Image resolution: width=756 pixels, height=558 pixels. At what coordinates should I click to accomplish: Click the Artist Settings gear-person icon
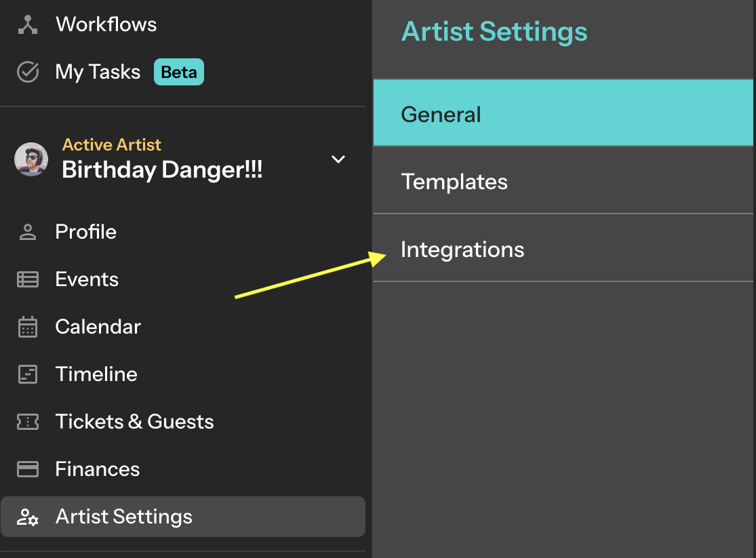[x=28, y=517]
